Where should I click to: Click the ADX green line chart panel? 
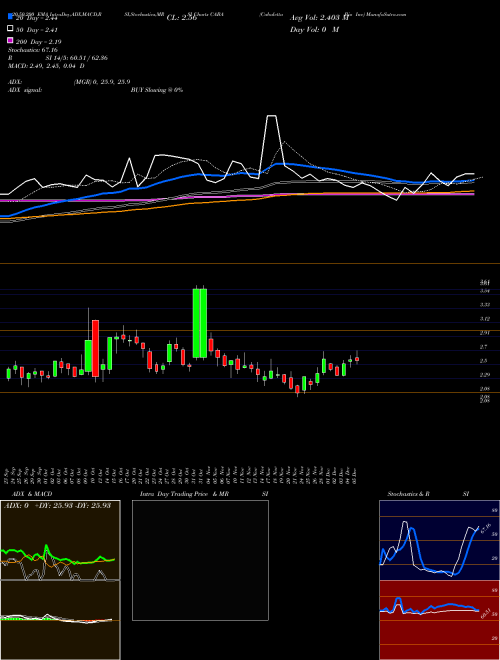(60, 540)
